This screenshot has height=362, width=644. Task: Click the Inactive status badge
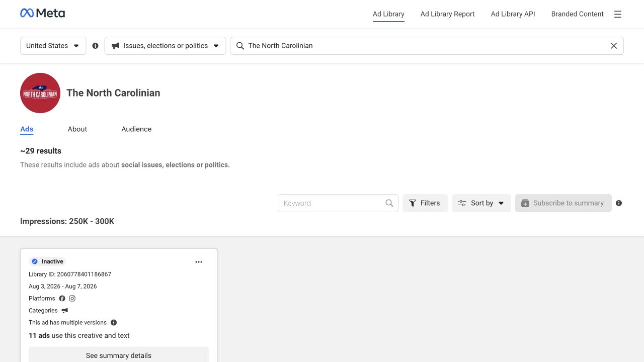click(48, 261)
